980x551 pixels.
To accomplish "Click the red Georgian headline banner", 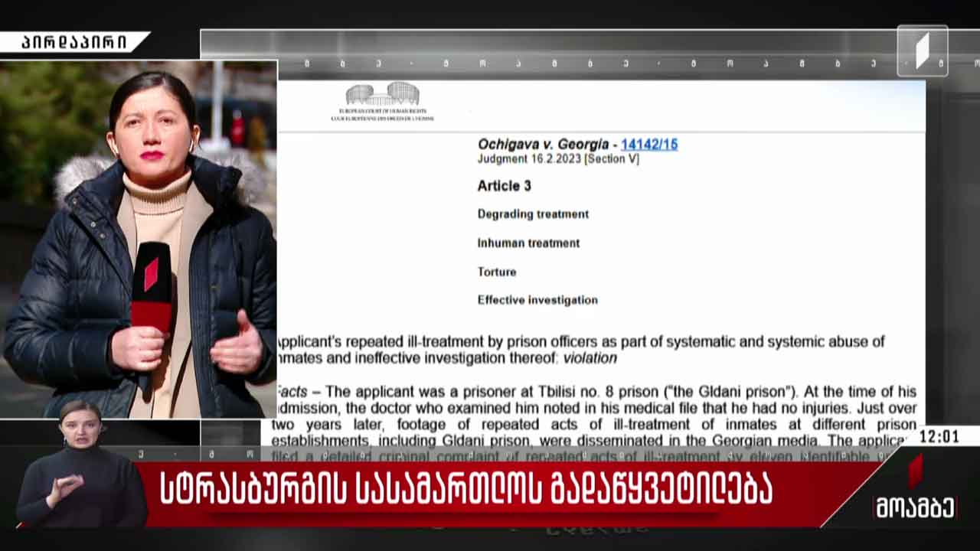I will (x=467, y=490).
